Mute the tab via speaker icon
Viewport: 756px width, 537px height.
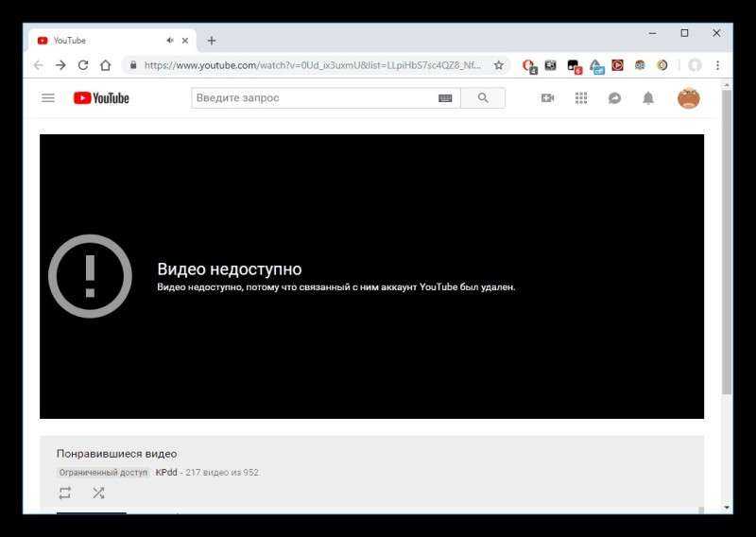(x=170, y=41)
